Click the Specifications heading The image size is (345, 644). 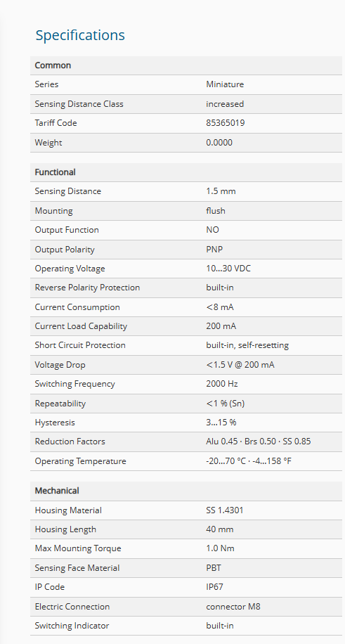point(80,35)
